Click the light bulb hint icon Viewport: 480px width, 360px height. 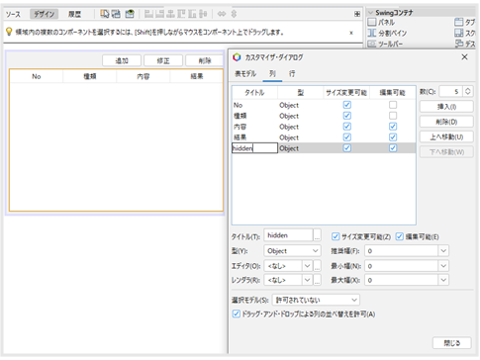[x=9, y=32]
